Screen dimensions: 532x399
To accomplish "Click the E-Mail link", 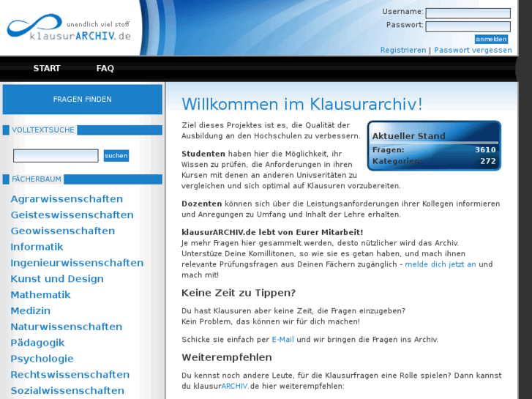I will coord(282,340).
